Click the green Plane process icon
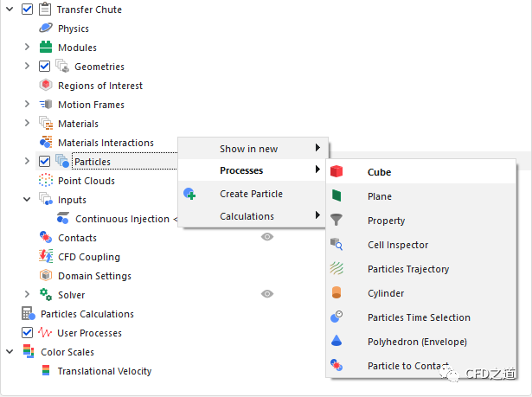Image resolution: width=532 pixels, height=397 pixels. pos(337,196)
